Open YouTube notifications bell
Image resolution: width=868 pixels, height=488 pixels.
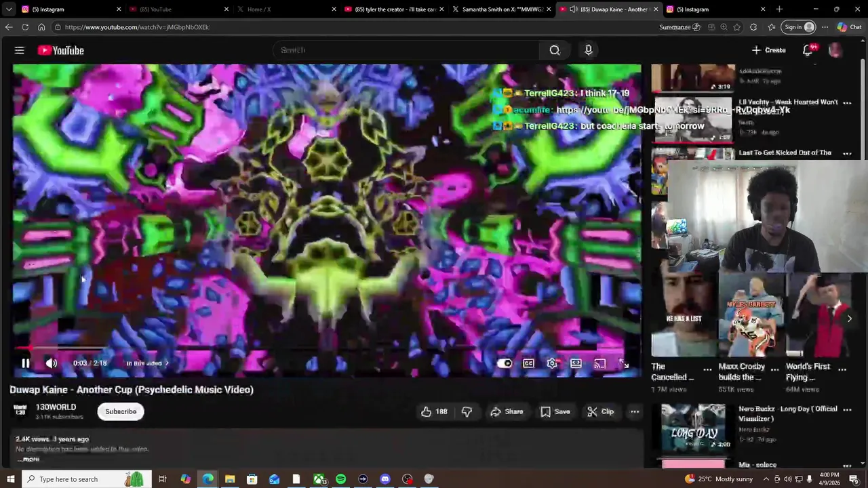point(808,50)
